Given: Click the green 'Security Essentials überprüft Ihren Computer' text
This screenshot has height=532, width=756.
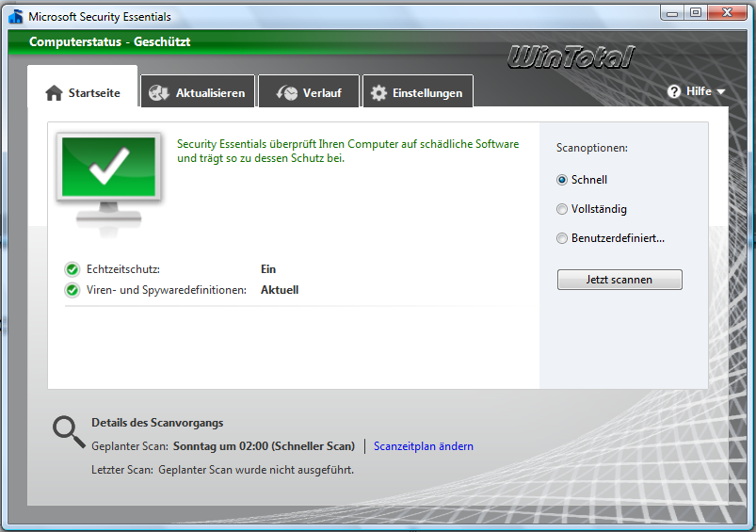Looking at the screenshot, I should (348, 151).
